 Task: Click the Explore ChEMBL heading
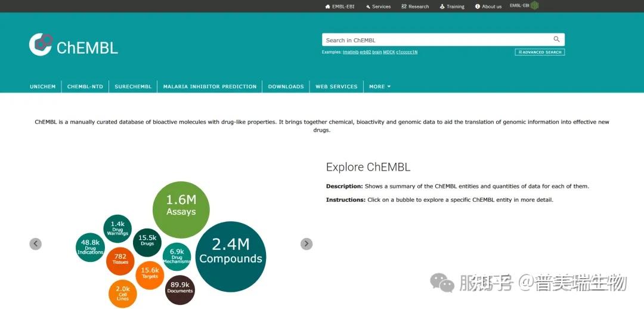pyautogui.click(x=368, y=167)
